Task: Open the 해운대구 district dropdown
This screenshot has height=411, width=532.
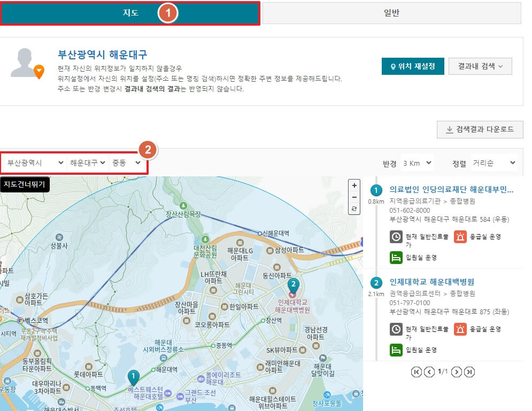Action: [x=88, y=163]
